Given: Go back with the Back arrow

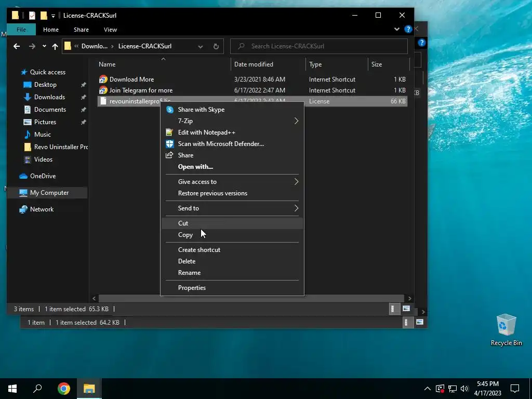Looking at the screenshot, I should [17, 46].
